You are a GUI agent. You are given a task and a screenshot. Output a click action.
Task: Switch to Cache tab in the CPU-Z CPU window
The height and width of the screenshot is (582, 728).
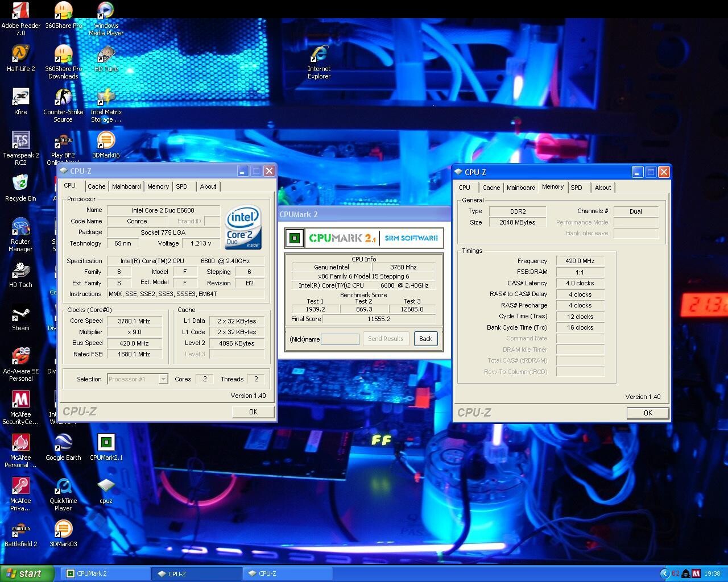96,186
